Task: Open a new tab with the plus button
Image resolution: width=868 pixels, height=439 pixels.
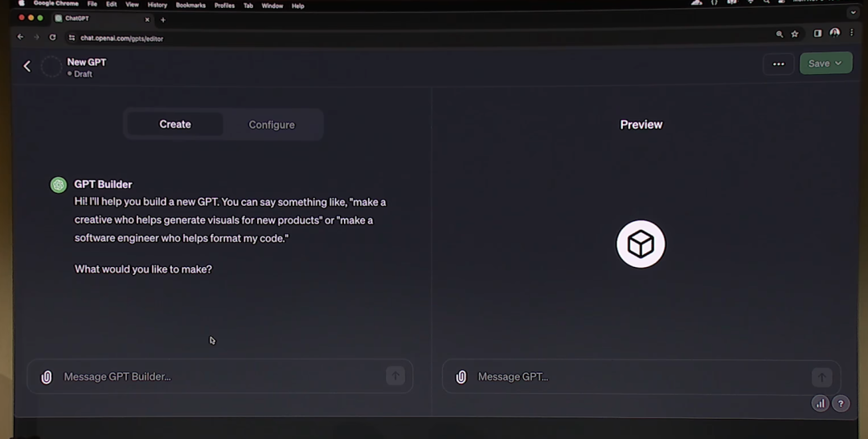Action: click(x=162, y=20)
